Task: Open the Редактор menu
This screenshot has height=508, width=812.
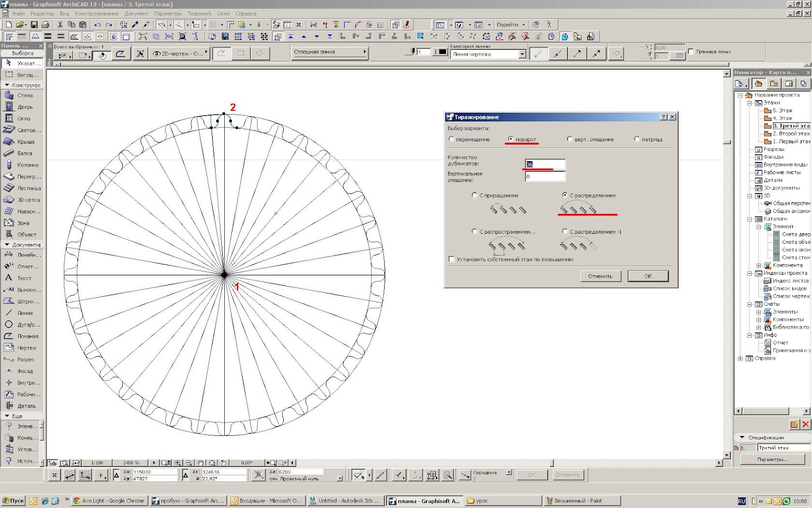Action: [x=42, y=14]
